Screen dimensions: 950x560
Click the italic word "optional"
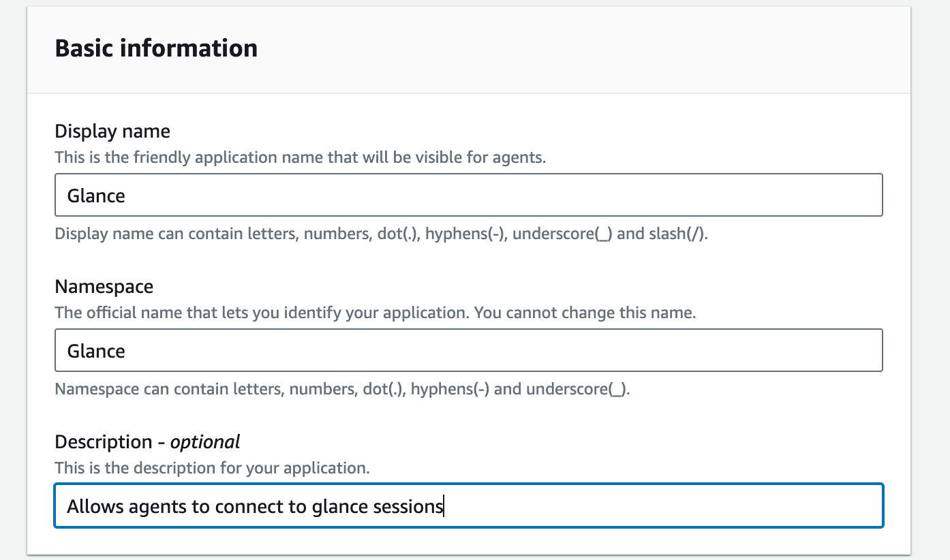tap(205, 442)
